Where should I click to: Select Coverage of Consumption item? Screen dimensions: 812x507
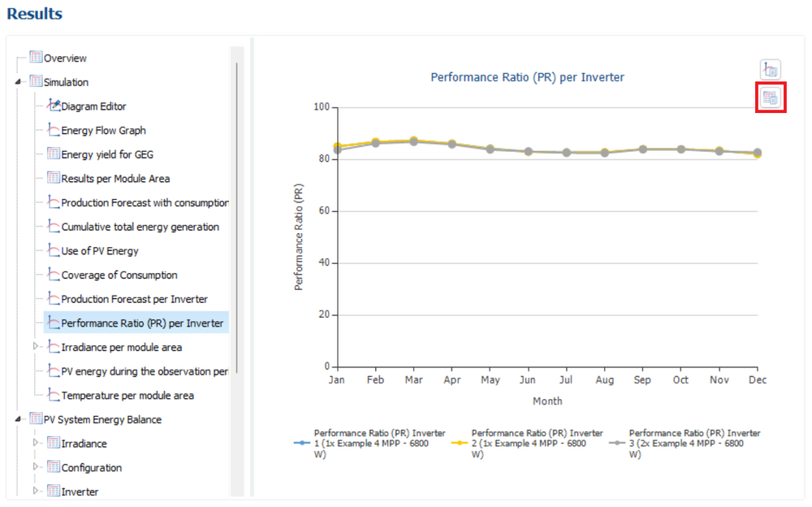click(x=119, y=275)
